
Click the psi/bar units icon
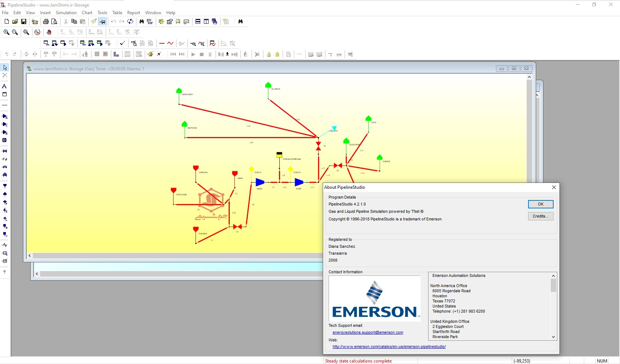click(x=150, y=21)
